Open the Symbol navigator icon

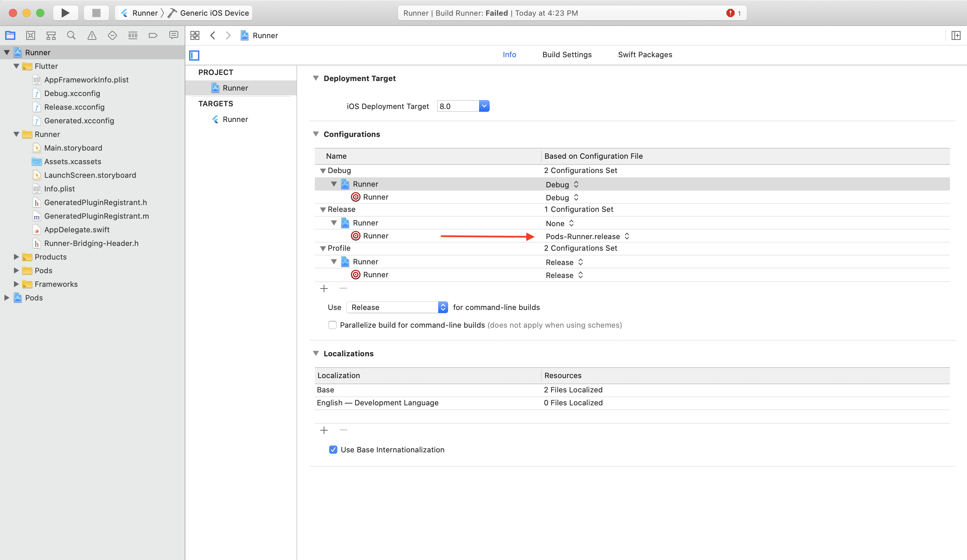pyautogui.click(x=51, y=36)
